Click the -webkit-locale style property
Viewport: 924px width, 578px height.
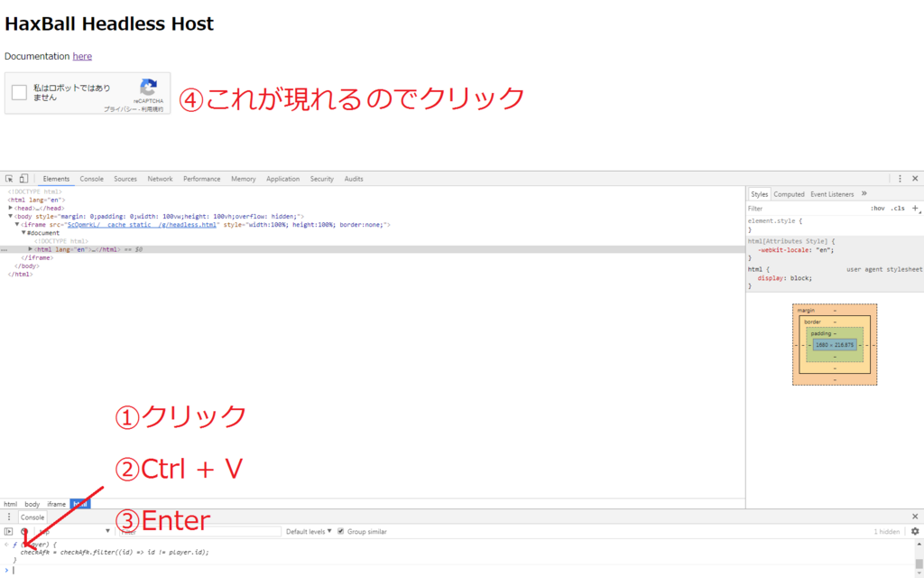pyautogui.click(x=796, y=249)
